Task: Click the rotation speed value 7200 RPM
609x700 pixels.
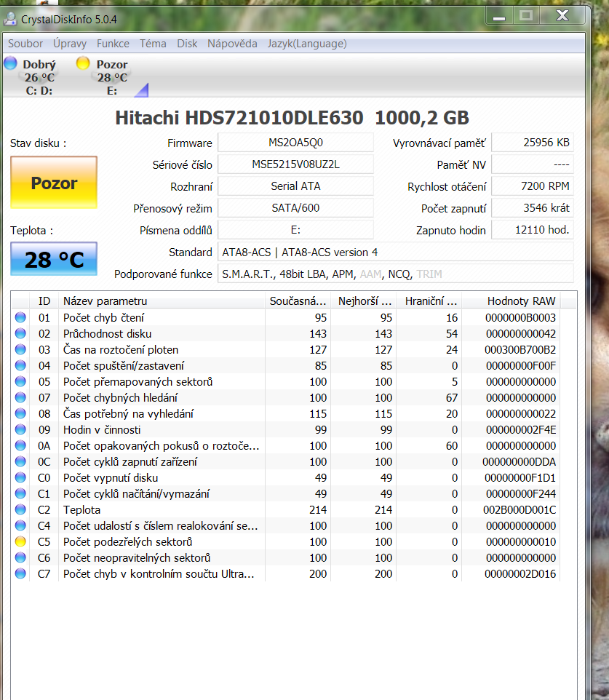Action: pos(533,186)
